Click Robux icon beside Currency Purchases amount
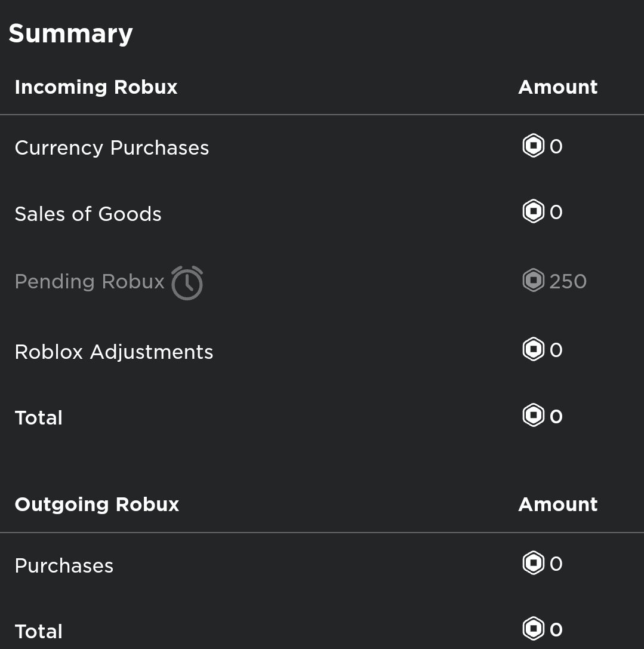This screenshot has height=649, width=644. (x=533, y=146)
